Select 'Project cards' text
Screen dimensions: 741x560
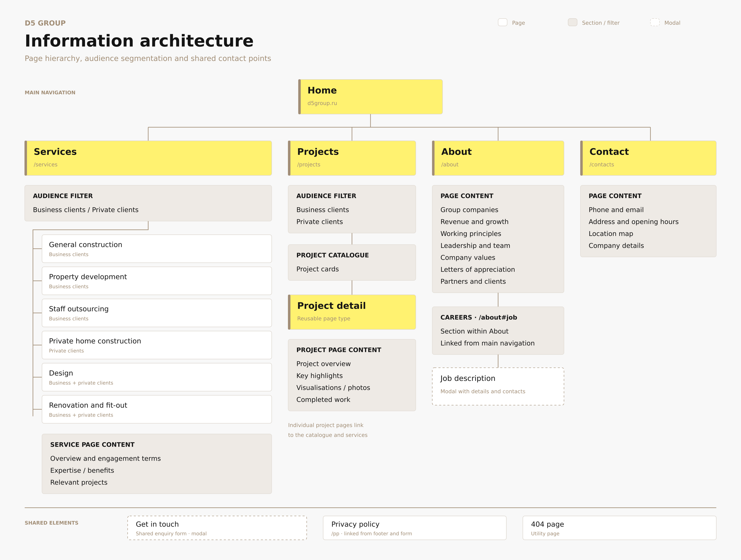point(318,269)
